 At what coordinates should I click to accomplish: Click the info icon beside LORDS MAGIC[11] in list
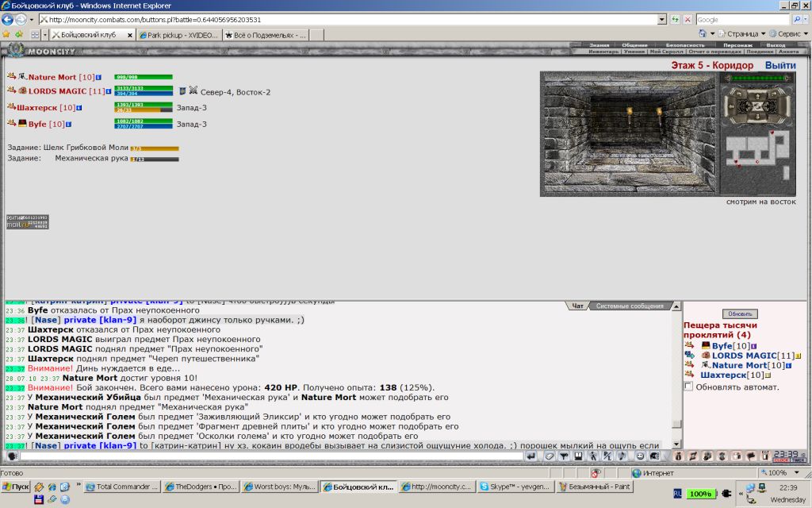[x=798, y=356]
